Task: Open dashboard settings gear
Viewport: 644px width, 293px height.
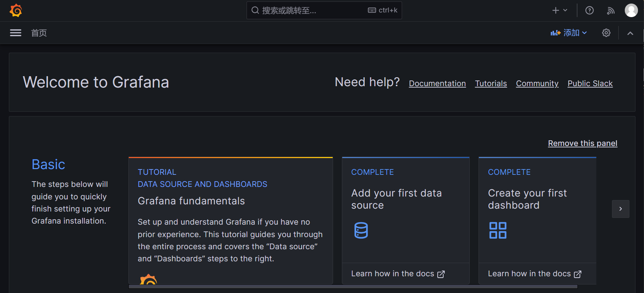Action: [606, 33]
